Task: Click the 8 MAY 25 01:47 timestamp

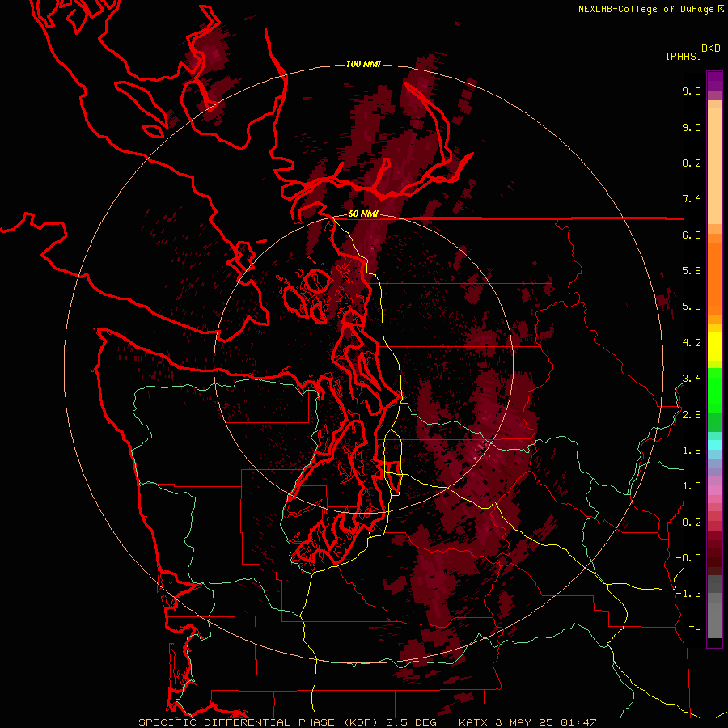Action: (x=546, y=722)
